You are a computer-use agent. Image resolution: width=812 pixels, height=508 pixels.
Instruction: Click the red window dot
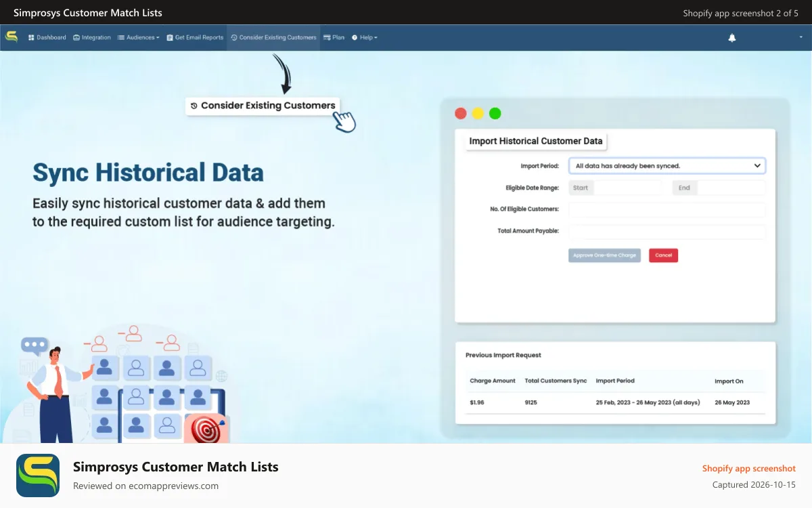pyautogui.click(x=461, y=114)
